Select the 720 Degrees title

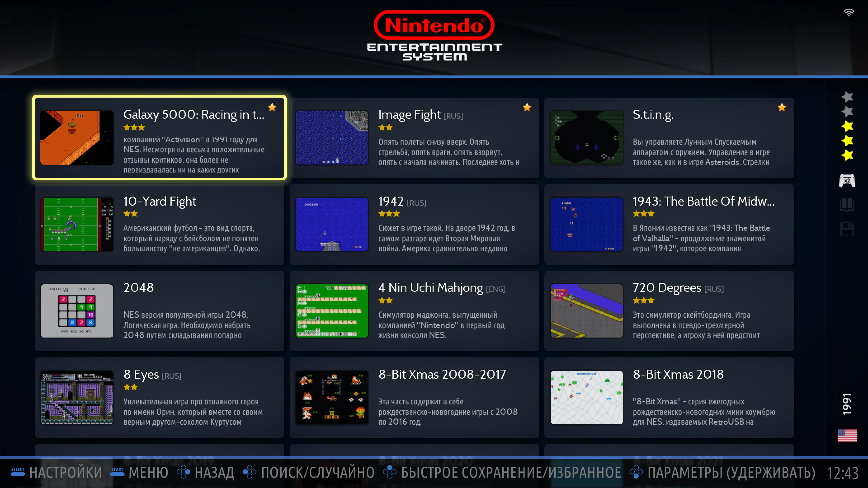[x=667, y=288]
